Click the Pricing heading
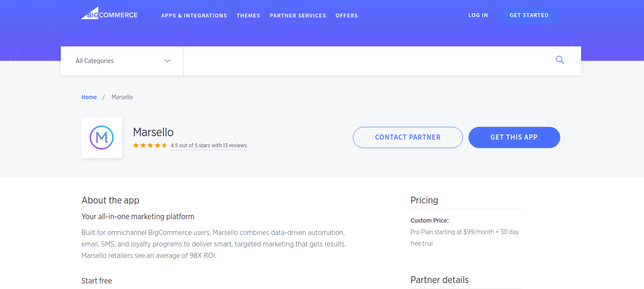644x289 pixels. [x=424, y=200]
